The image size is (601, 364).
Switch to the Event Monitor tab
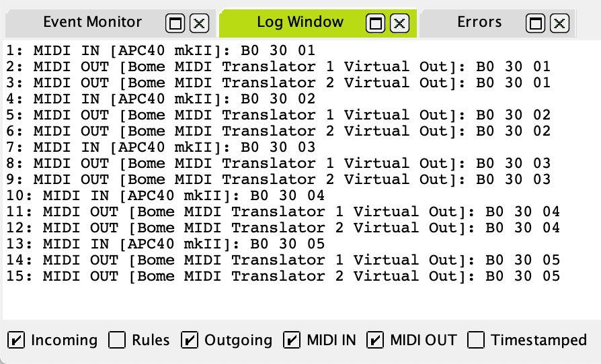[x=92, y=21]
